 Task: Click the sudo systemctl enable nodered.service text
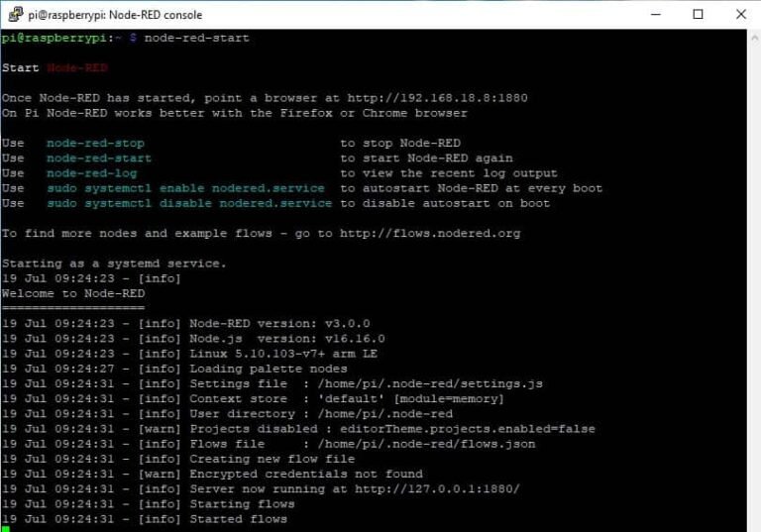tap(185, 188)
